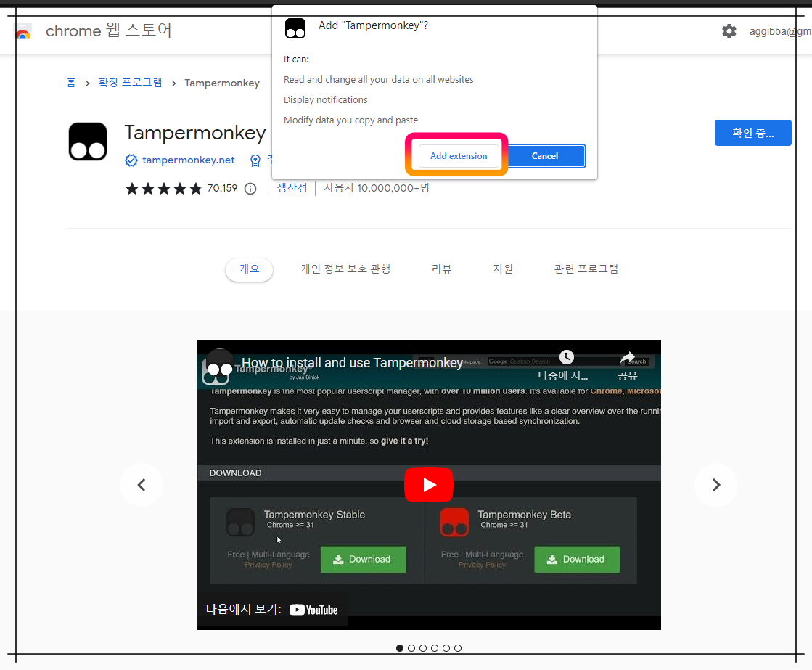The height and width of the screenshot is (670, 812).
Task: Open the 지원 tab
Action: (503, 269)
